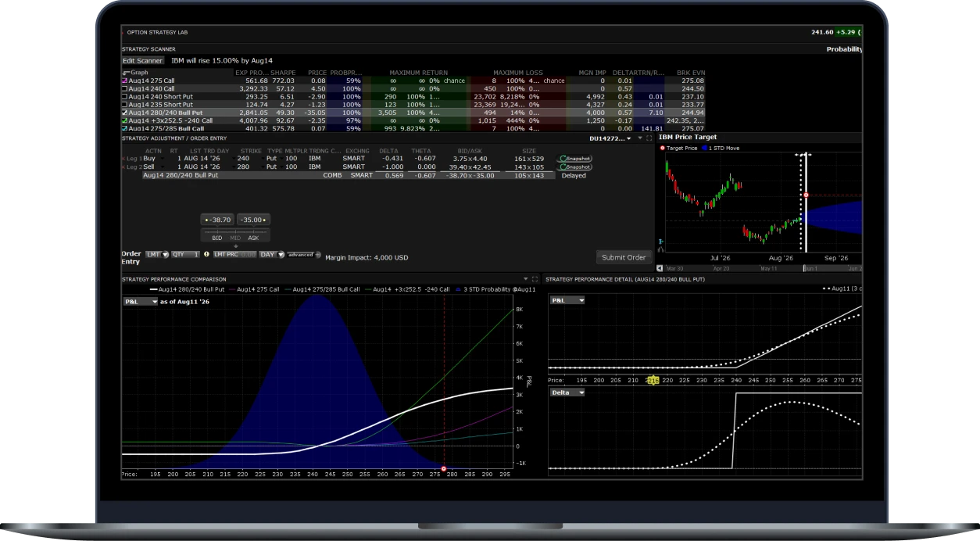The width and height of the screenshot is (980, 541).
Task: Tick the Aug14 240 Call checkbox
Action: coord(124,88)
